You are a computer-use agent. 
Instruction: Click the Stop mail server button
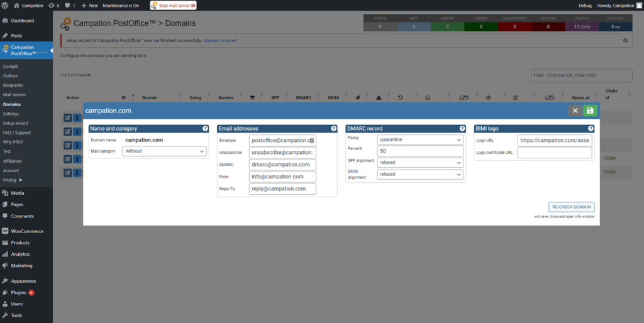173,6
